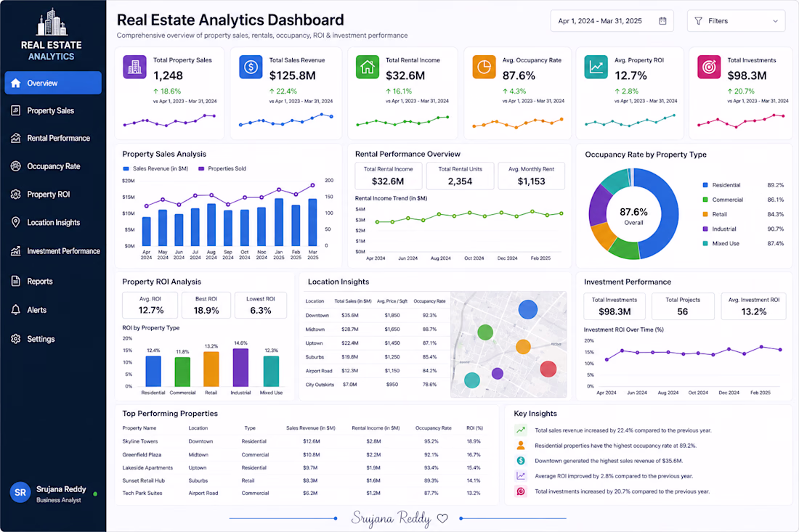This screenshot has height=532, width=799.
Task: Click the 87.6% Overall donut center
Action: [633, 215]
